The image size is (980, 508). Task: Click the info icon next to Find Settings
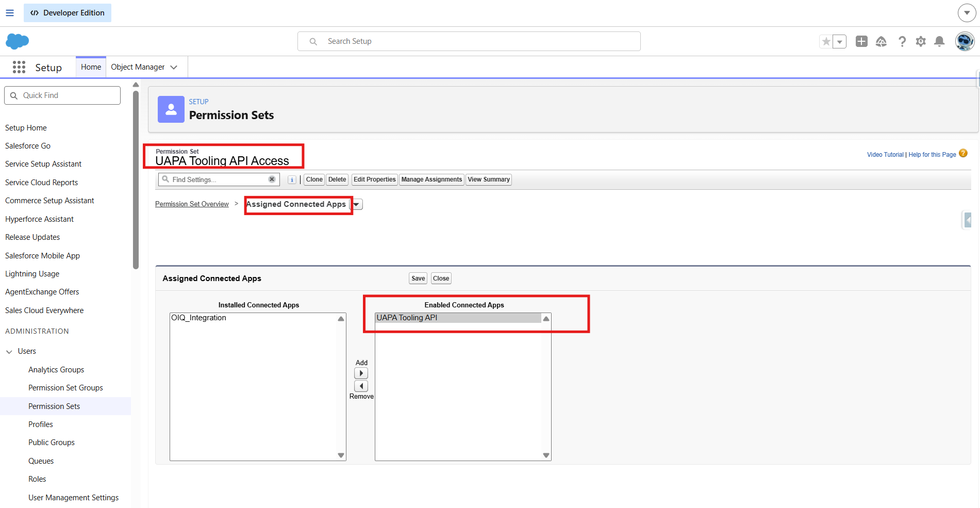(292, 179)
